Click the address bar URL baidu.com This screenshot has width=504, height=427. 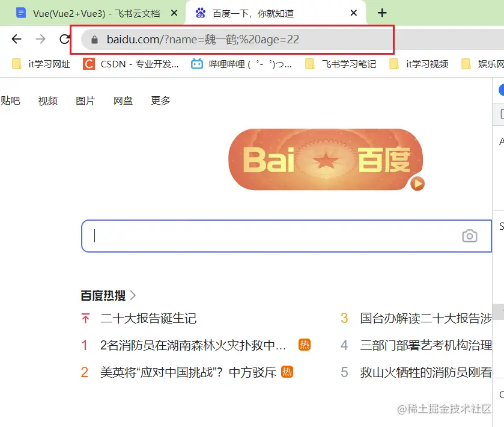(203, 40)
